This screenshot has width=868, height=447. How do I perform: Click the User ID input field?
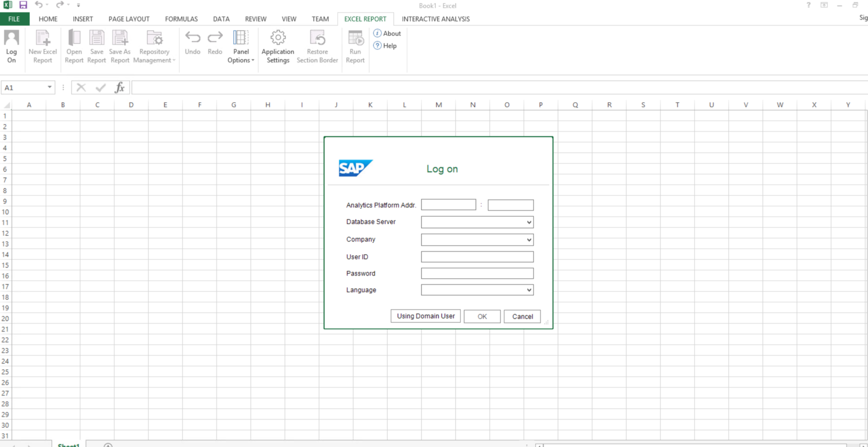tap(477, 257)
